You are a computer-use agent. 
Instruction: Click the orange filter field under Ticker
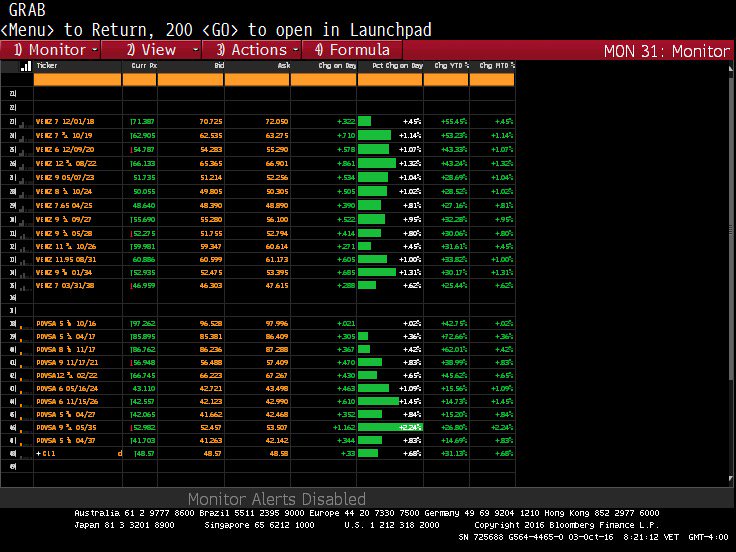[77, 80]
